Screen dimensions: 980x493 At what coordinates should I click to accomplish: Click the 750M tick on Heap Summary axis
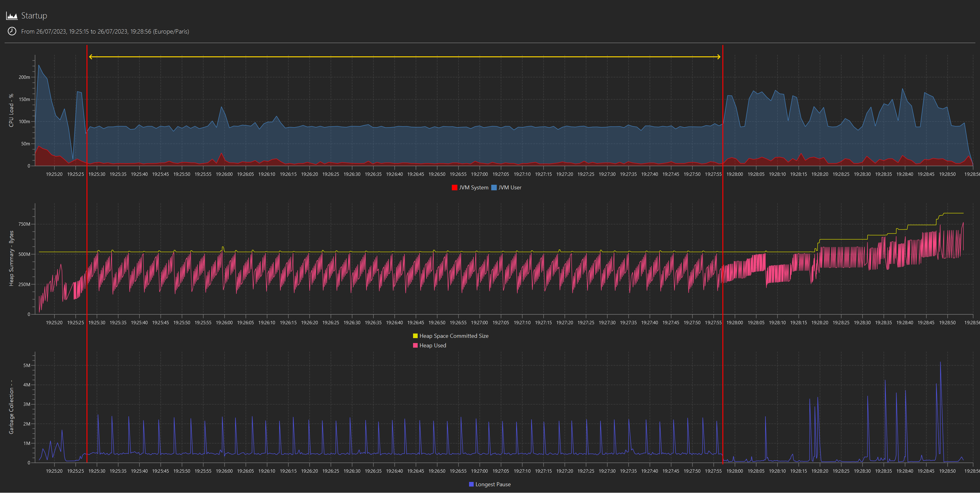coord(24,224)
